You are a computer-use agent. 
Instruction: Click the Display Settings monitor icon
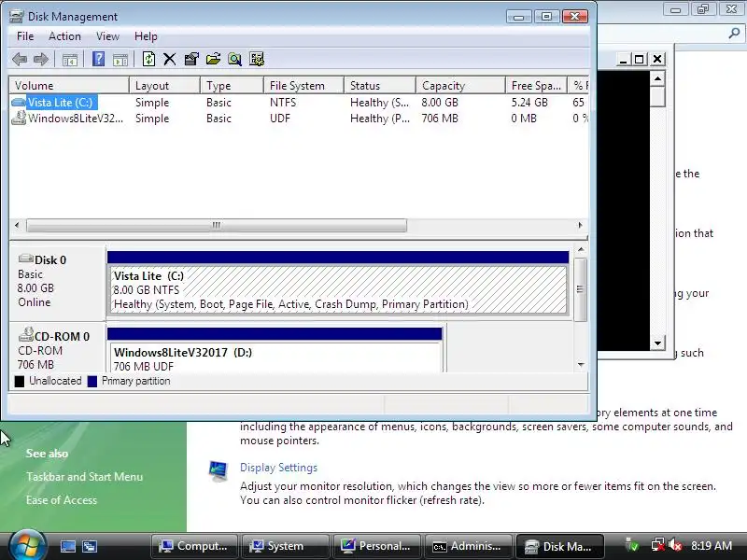click(x=218, y=471)
